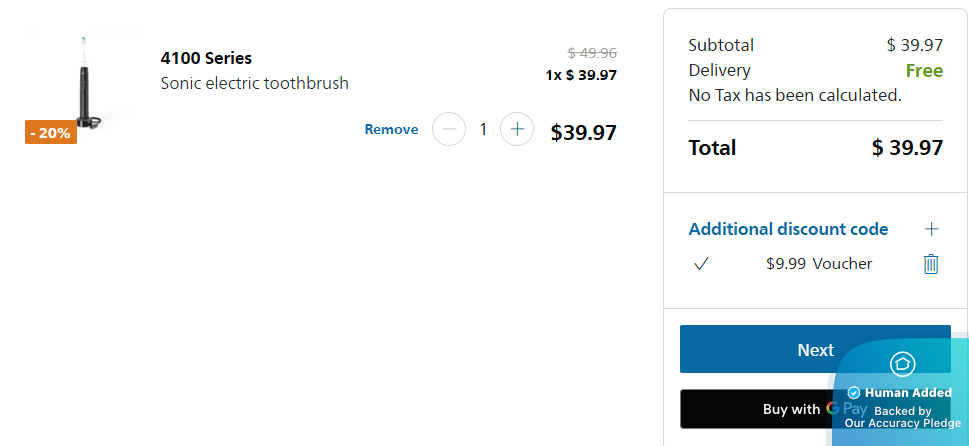Open the 4100 Series product title
969x446 pixels.
click(206, 58)
